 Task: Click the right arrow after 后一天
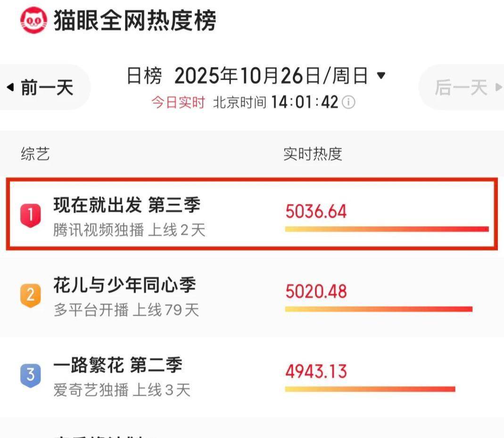pyautogui.click(x=498, y=87)
